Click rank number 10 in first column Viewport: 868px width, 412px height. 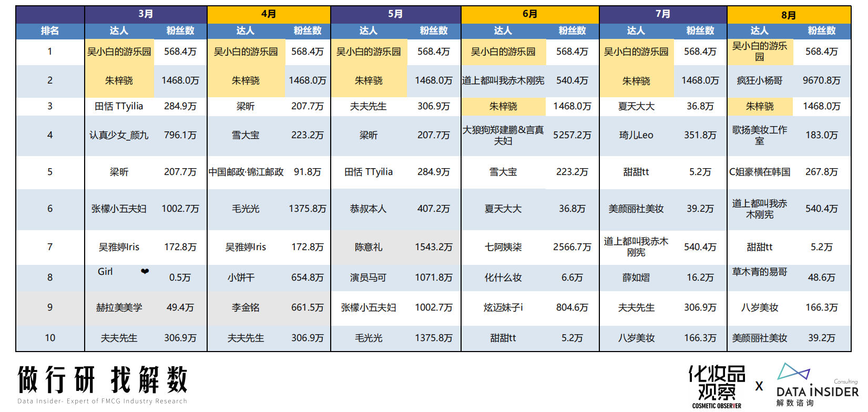50,338
